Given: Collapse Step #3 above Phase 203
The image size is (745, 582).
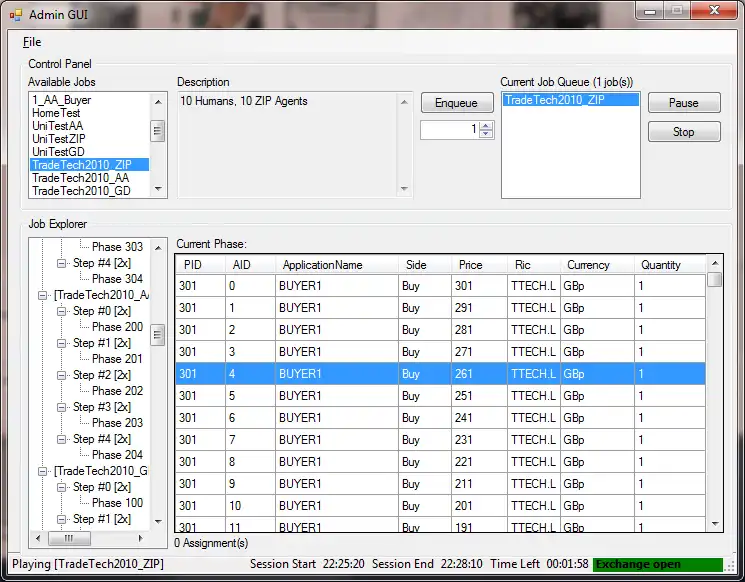Looking at the screenshot, I should tap(61, 407).
